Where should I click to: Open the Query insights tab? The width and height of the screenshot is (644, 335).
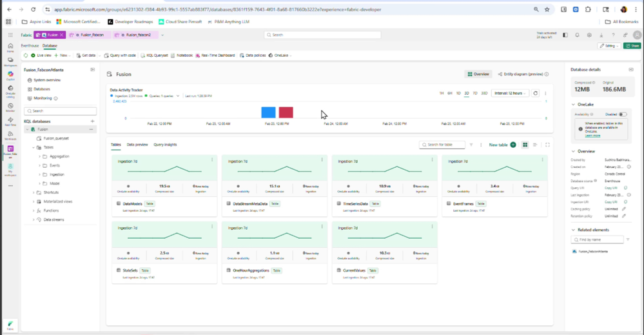tap(165, 145)
